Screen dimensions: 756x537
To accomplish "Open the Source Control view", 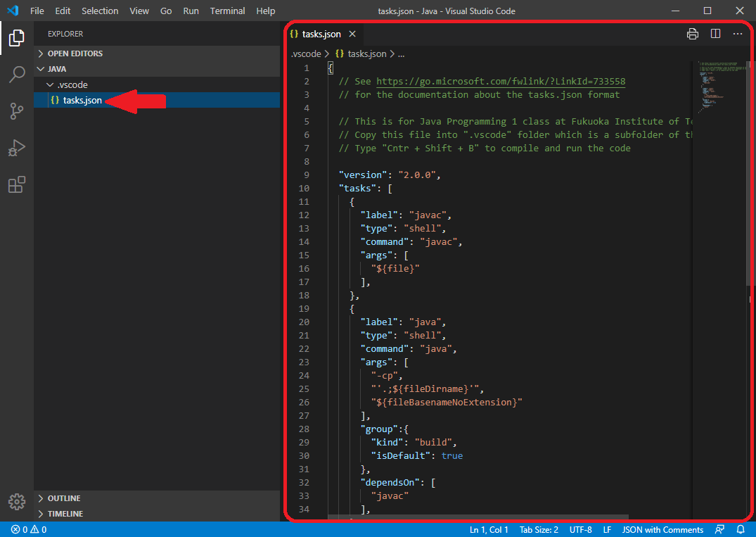I will pos(16,111).
